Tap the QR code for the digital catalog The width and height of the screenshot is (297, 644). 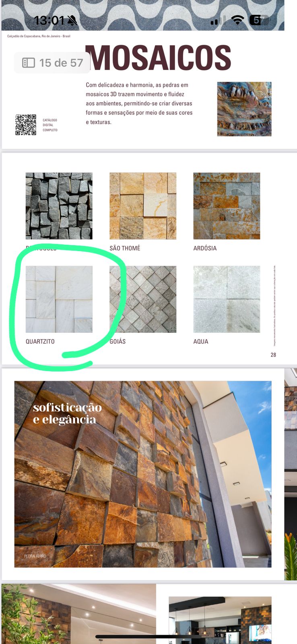point(26,125)
